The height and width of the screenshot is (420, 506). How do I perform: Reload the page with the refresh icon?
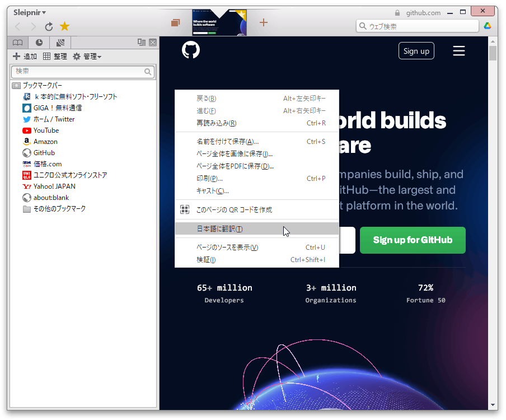(49, 26)
